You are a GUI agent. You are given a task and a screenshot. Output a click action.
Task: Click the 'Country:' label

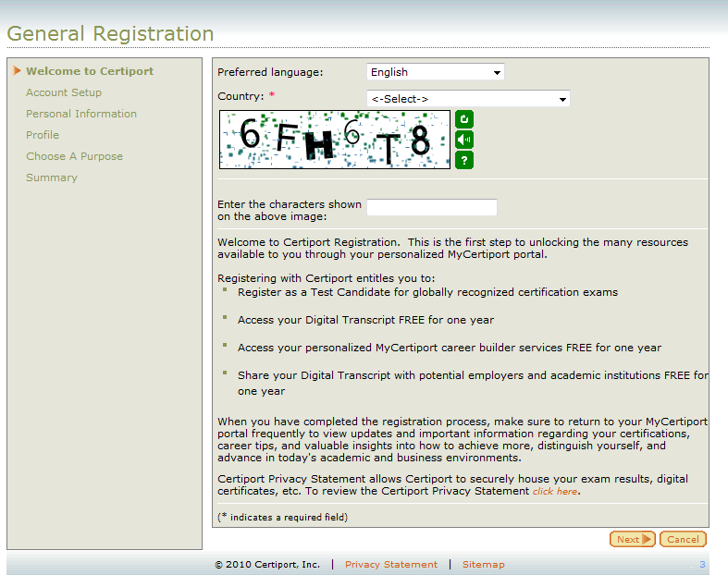241,96
